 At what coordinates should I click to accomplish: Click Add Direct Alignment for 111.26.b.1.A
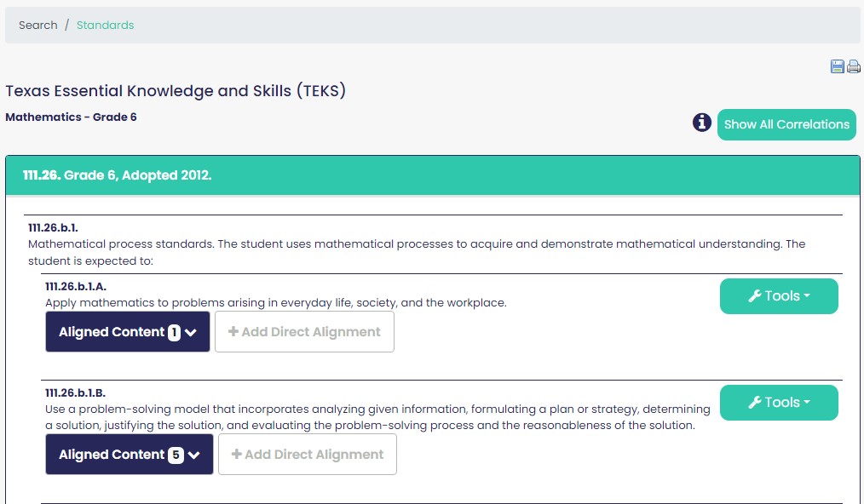(304, 331)
